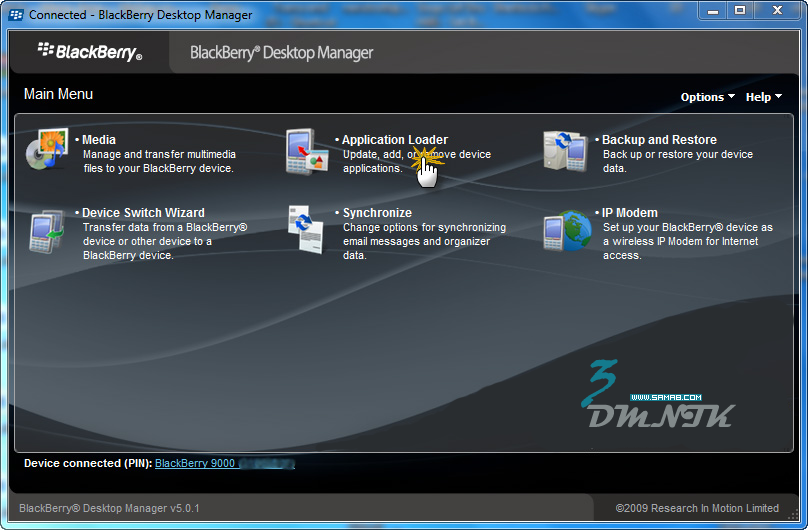The height and width of the screenshot is (530, 808).
Task: Launch the Device Switch Wizard icon
Action: point(47,230)
